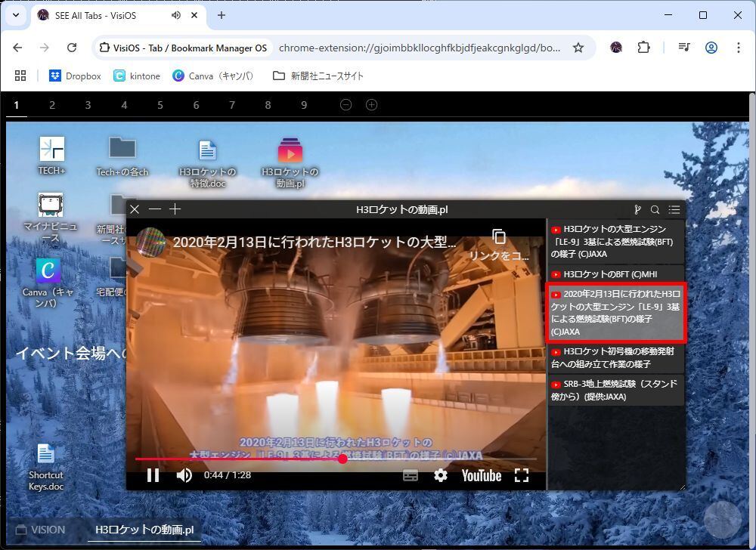Toggle the playlist list view icon

(674, 209)
